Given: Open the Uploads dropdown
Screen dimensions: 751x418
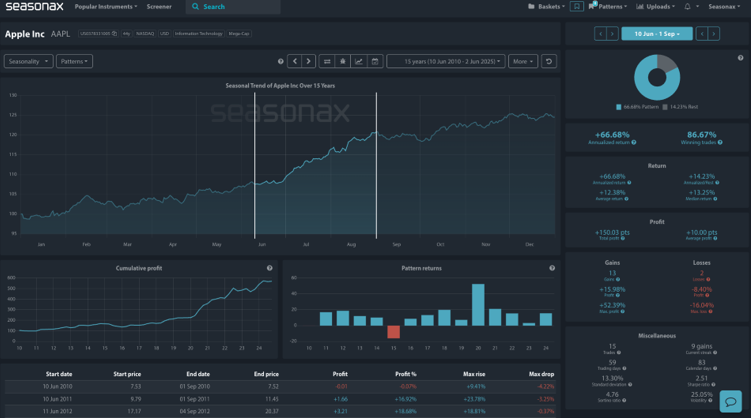Looking at the screenshot, I should [655, 7].
